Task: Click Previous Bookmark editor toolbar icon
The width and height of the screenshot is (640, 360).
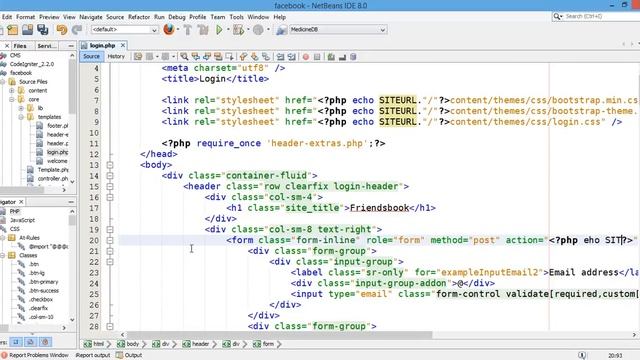Action: (x=244, y=57)
